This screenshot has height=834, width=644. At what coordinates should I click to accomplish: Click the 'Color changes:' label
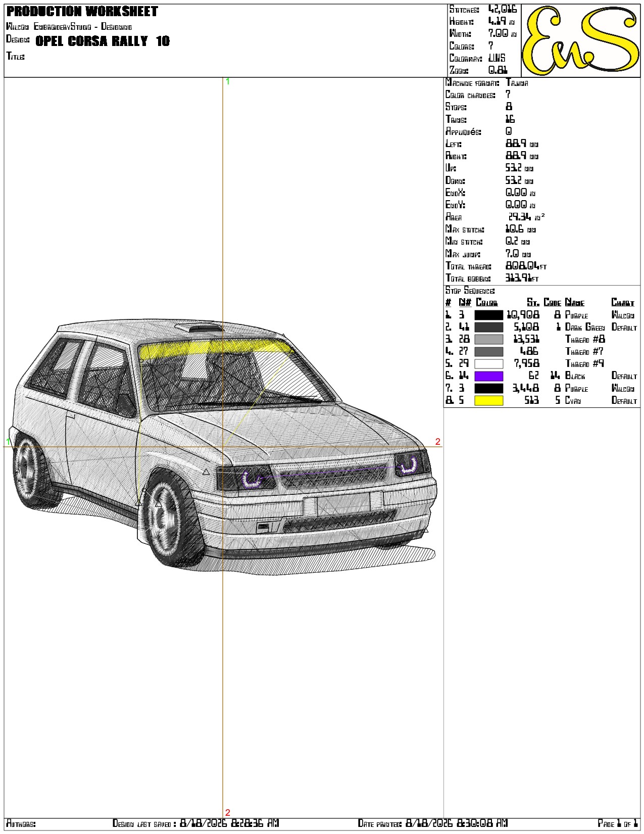pyautogui.click(x=470, y=95)
